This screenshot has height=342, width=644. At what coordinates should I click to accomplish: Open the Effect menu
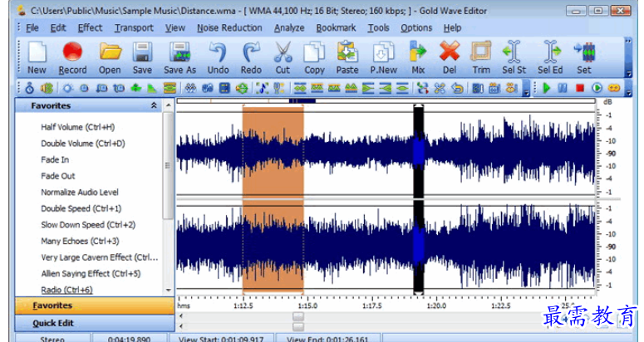90,28
